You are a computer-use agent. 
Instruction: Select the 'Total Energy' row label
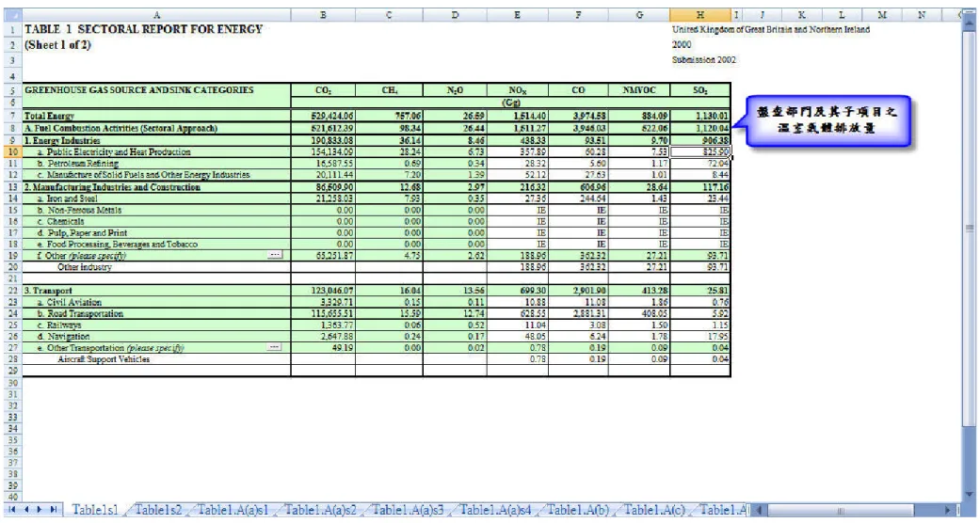157,116
